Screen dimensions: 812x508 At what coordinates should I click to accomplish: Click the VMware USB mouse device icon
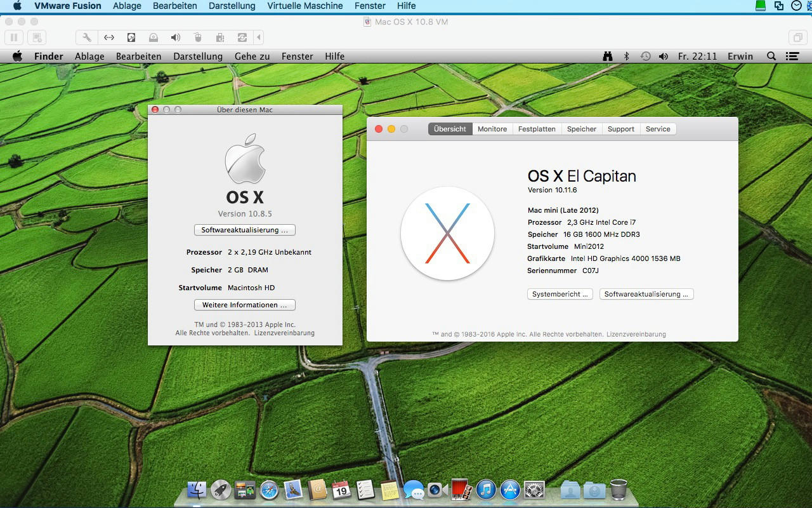(198, 37)
